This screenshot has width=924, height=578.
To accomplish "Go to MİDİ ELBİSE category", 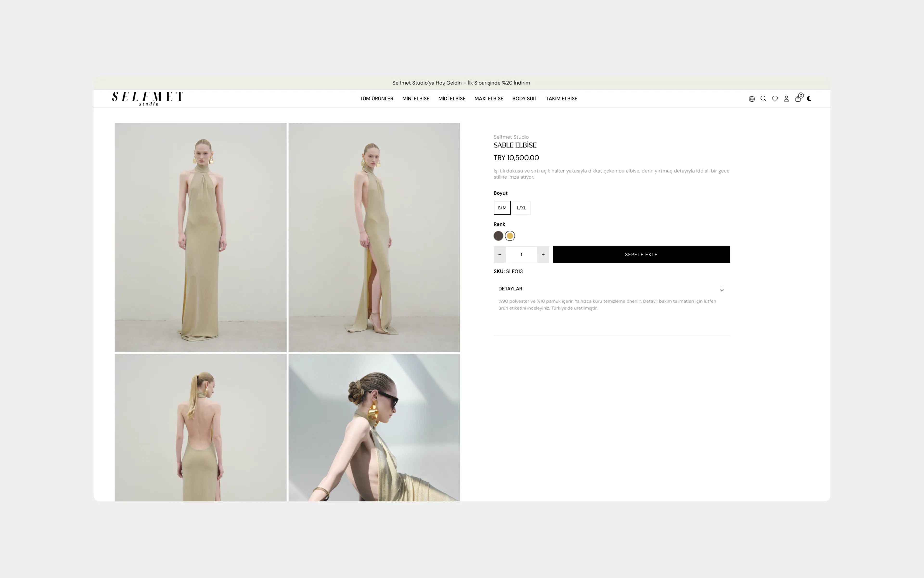I will point(452,99).
